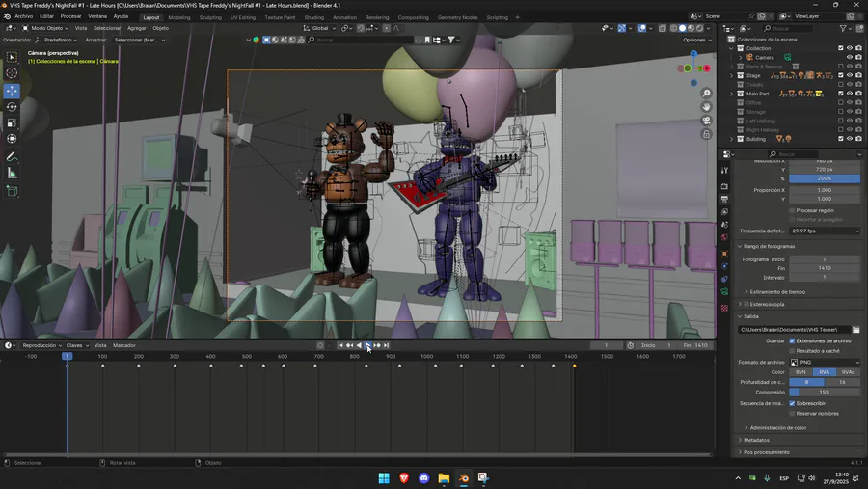This screenshot has height=489, width=868.
Task: Expand the Camera tree item
Action: pos(741,57)
